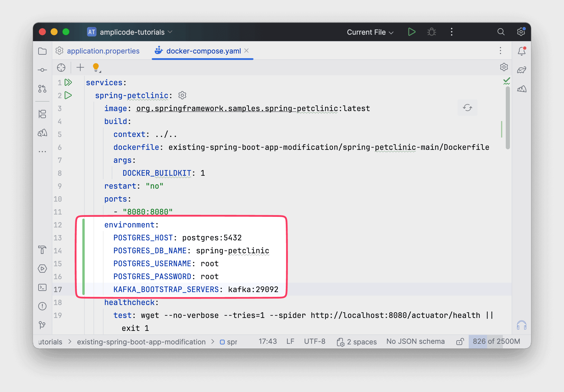
Task: Open the Project tool window folder icon
Action: coord(42,51)
